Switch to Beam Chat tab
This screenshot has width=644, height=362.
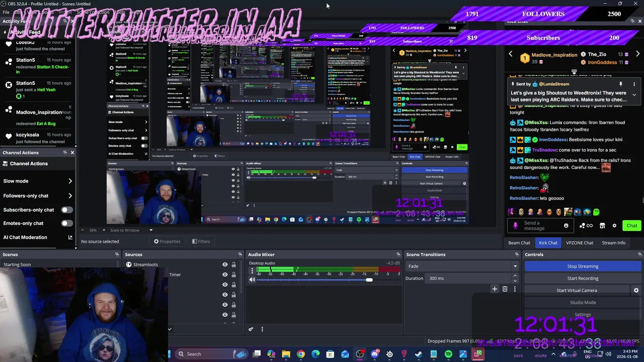pyautogui.click(x=519, y=243)
